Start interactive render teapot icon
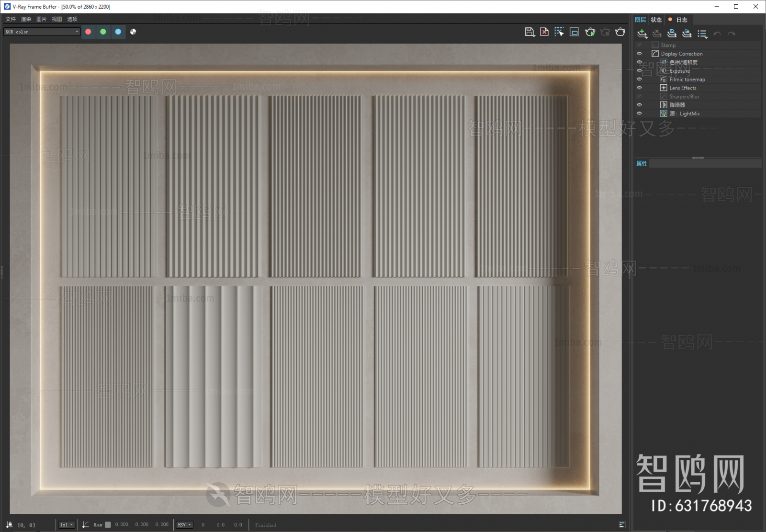Screen dimensions: 766x532 pos(590,32)
